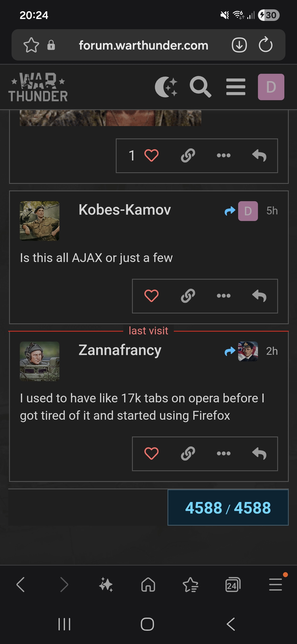Go to the browser home page
297x644 pixels.
pos(148,585)
